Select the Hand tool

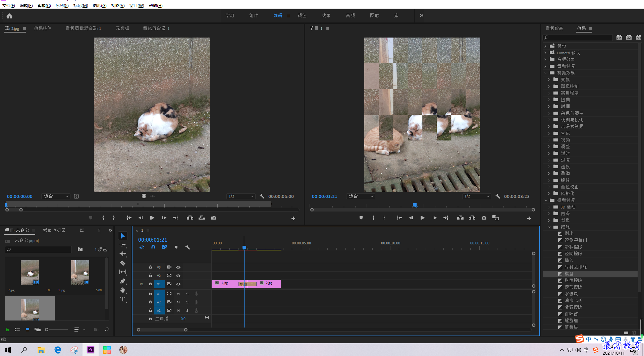point(123,290)
